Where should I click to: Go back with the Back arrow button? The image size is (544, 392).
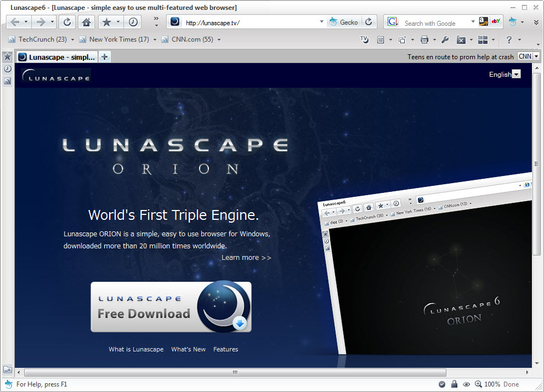[15, 22]
